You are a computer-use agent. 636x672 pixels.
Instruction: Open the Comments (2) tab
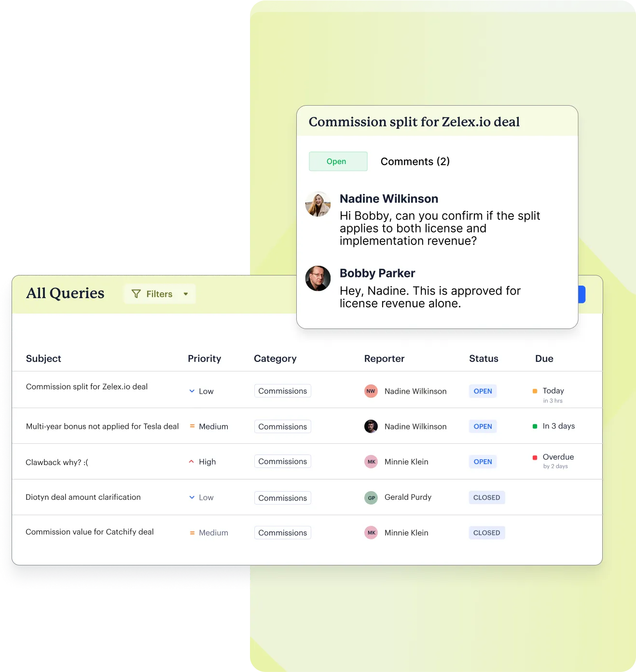pos(415,161)
